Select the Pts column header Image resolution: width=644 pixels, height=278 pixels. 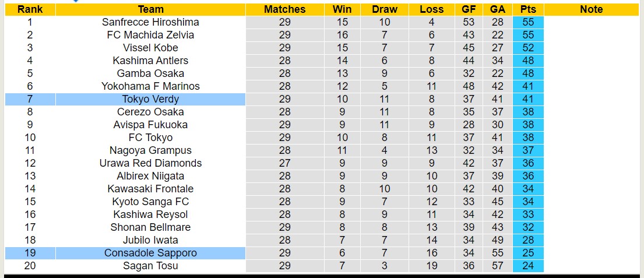point(528,9)
